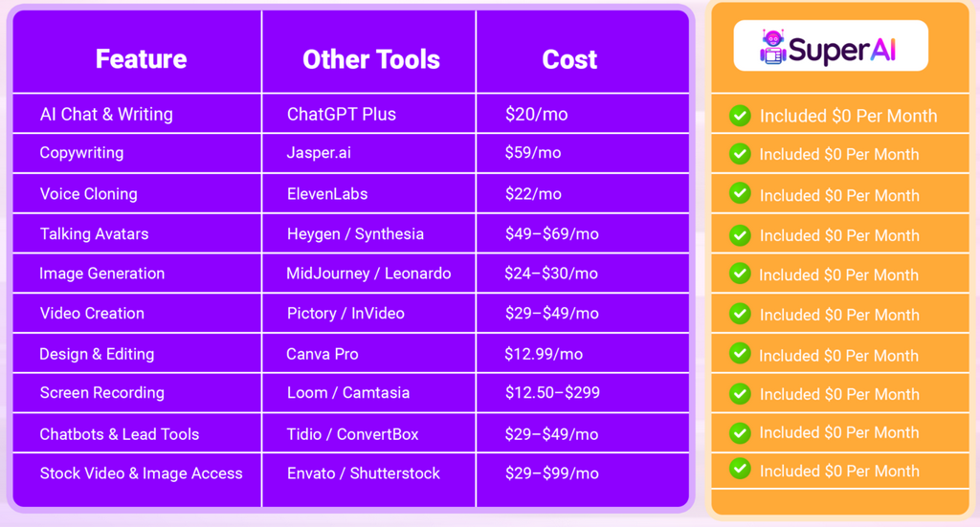Click the green checkmark in Video Creation row
The height and width of the screenshot is (527, 980).
[x=740, y=314]
